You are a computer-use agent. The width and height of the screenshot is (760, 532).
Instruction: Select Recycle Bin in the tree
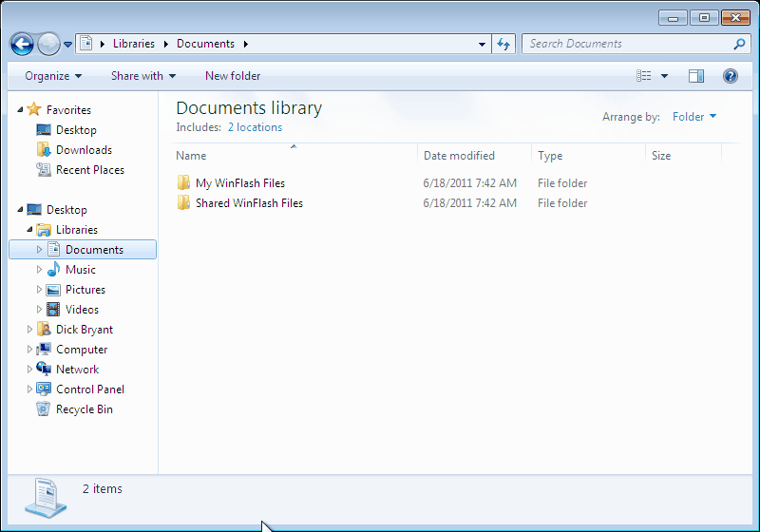(85, 409)
